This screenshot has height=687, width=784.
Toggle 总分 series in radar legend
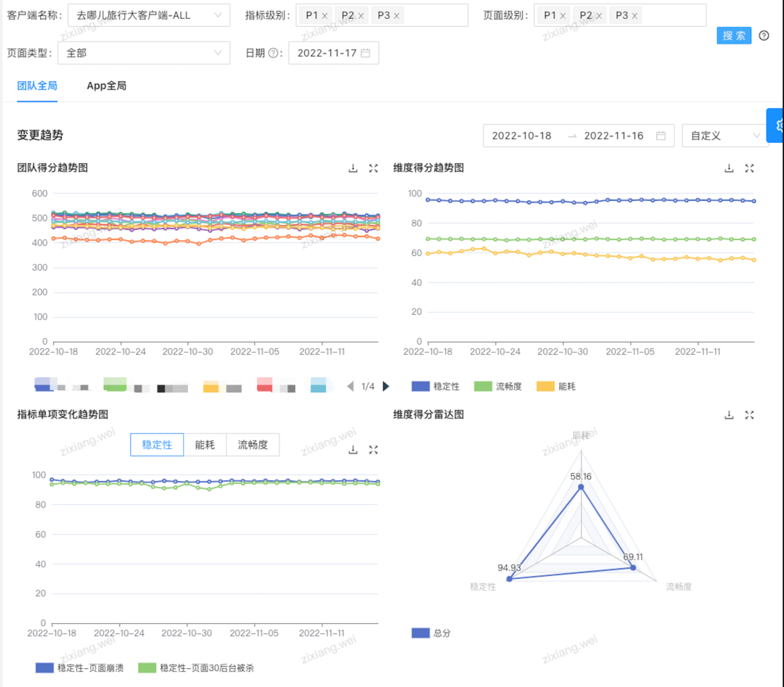tap(431, 633)
